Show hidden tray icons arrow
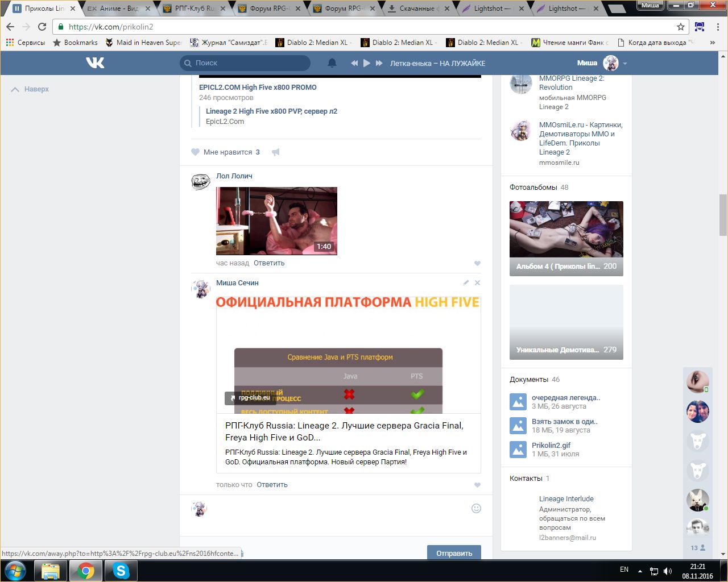The image size is (728, 582). click(x=640, y=571)
